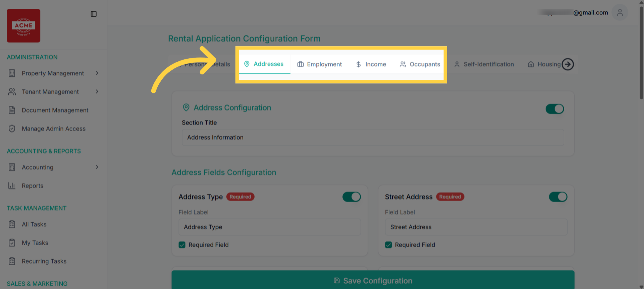Collapse the sidebar panel icon
The image size is (644, 289).
click(94, 14)
